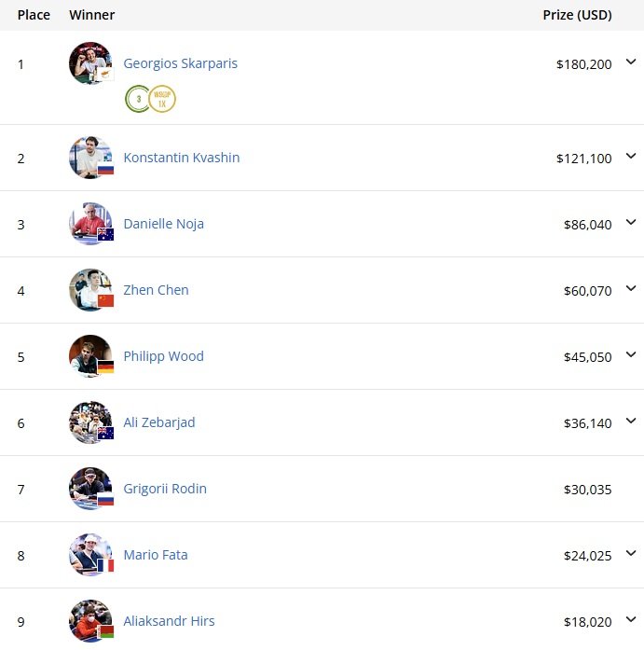Click Danielle Noja's avatar with Australian flag
644x650 pixels.
click(x=90, y=224)
